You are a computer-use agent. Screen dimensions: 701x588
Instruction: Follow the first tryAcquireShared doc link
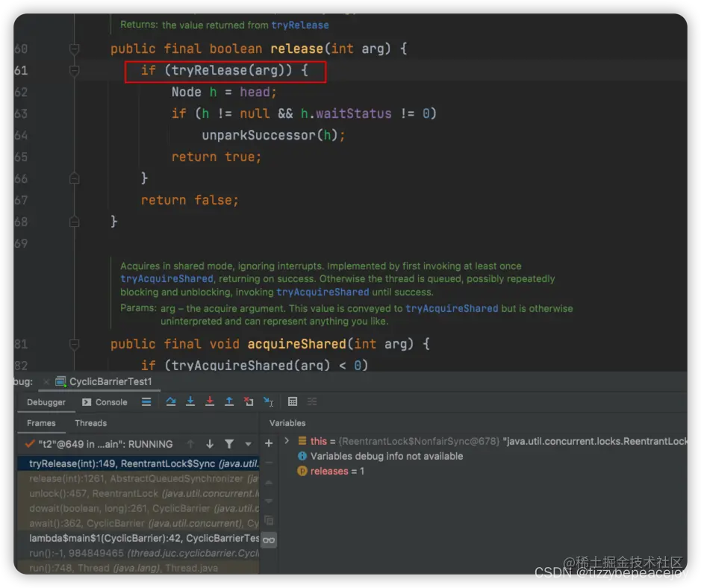tap(166, 279)
